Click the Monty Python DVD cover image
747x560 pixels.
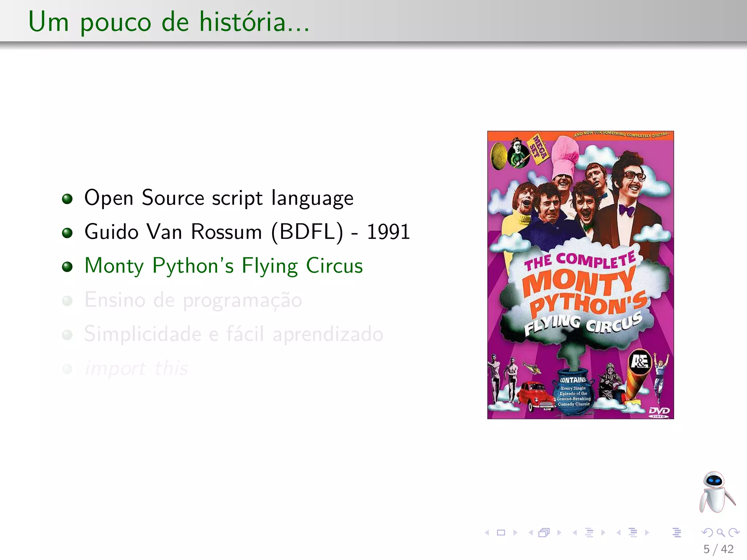581,275
